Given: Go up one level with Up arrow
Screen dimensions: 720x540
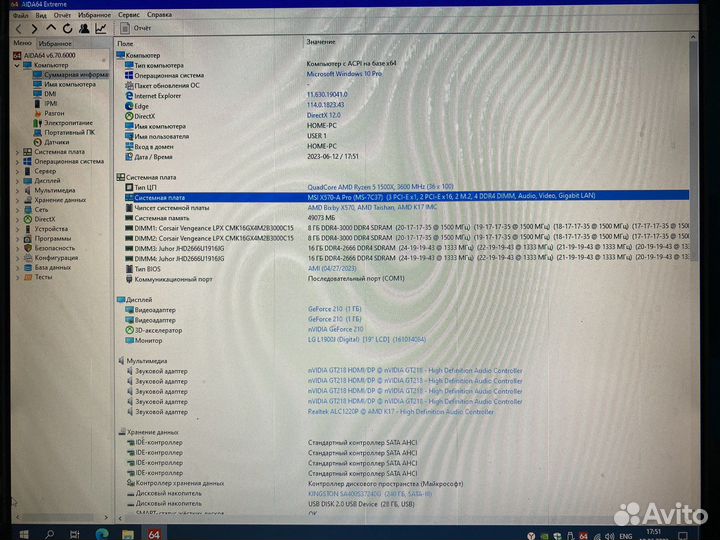Looking at the screenshot, I should coord(51,28).
